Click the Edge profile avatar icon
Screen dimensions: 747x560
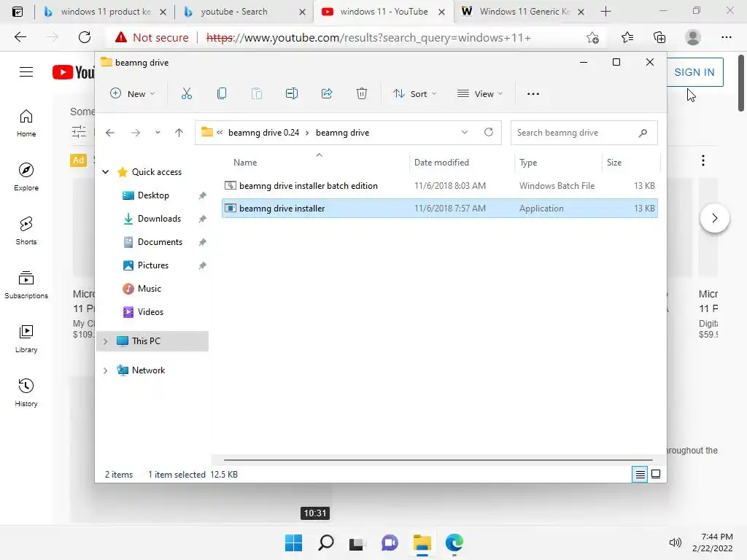coord(693,37)
